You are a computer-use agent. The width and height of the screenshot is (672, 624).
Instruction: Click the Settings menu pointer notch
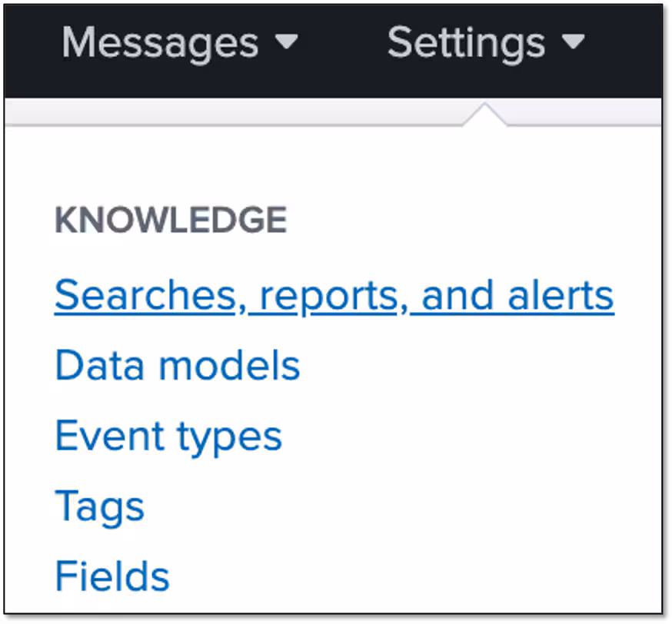pos(484,115)
